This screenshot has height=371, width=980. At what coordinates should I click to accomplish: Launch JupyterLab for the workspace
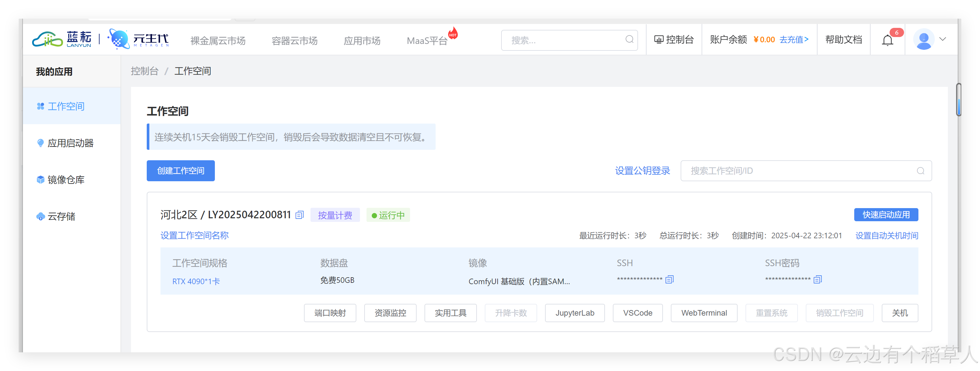[x=575, y=313]
